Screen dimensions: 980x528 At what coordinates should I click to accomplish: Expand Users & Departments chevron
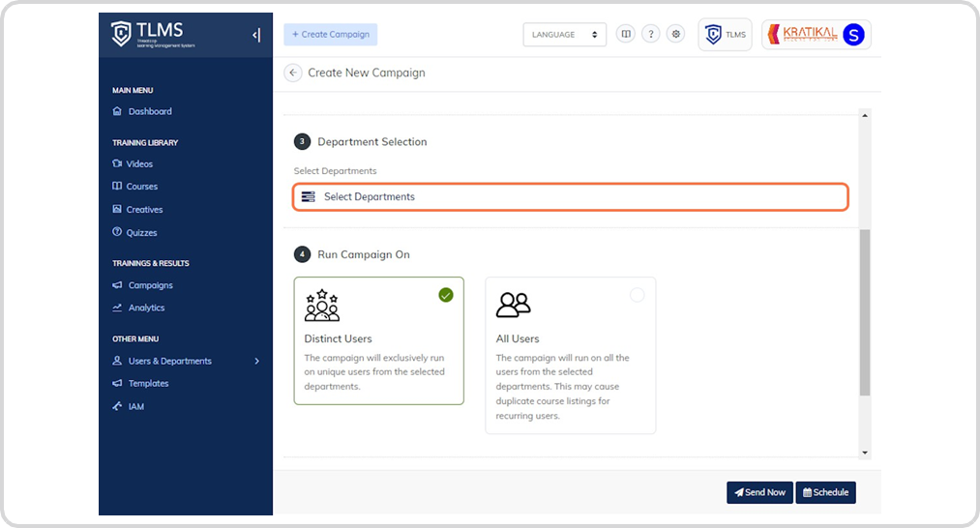pos(257,361)
